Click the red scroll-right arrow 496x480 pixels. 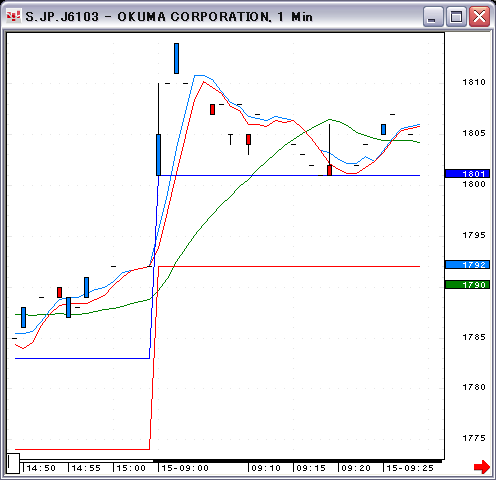(482, 467)
